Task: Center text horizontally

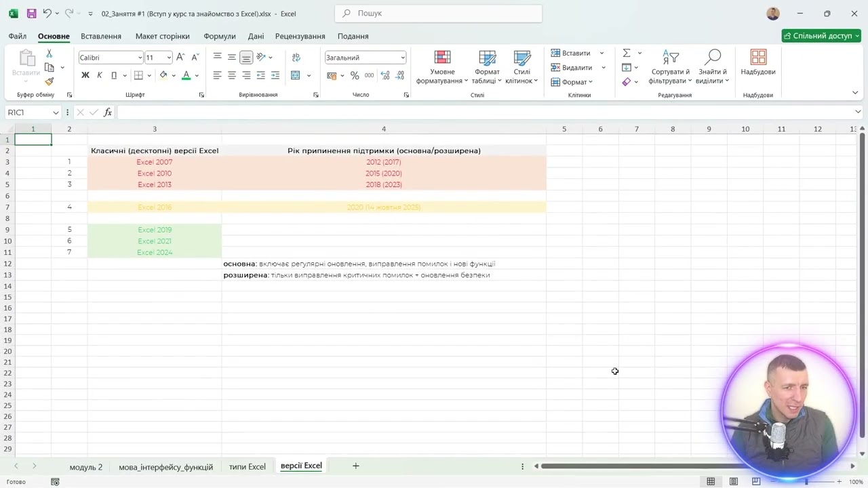Action: [x=232, y=75]
